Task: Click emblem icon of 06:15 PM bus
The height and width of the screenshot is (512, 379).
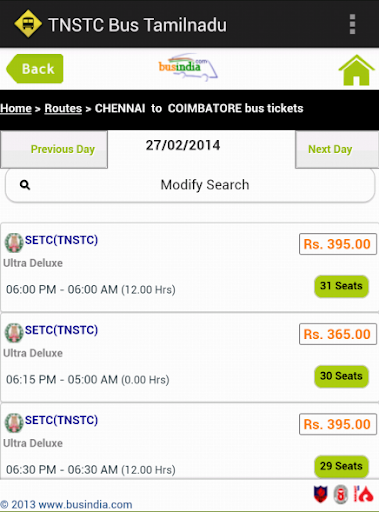Action: (x=14, y=333)
